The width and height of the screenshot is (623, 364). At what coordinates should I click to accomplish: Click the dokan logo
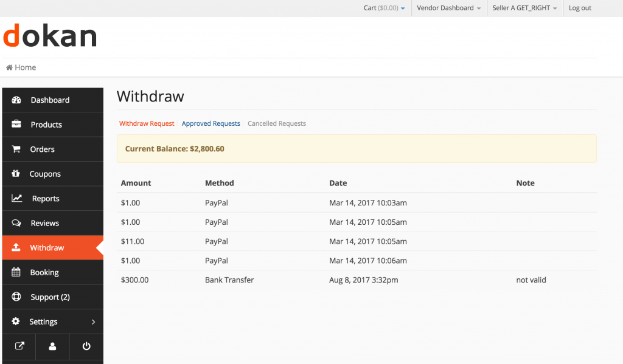click(50, 35)
